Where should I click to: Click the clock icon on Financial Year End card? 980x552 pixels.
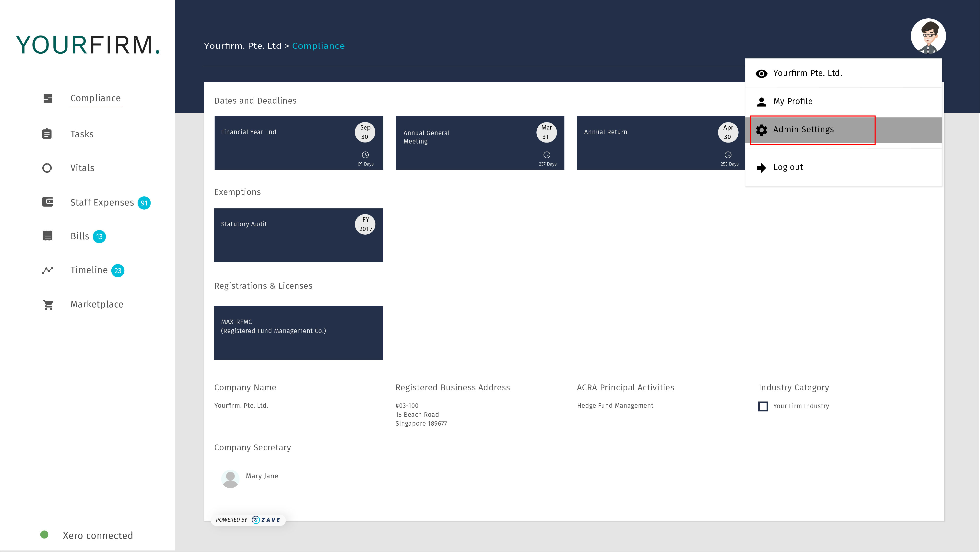pos(365,155)
